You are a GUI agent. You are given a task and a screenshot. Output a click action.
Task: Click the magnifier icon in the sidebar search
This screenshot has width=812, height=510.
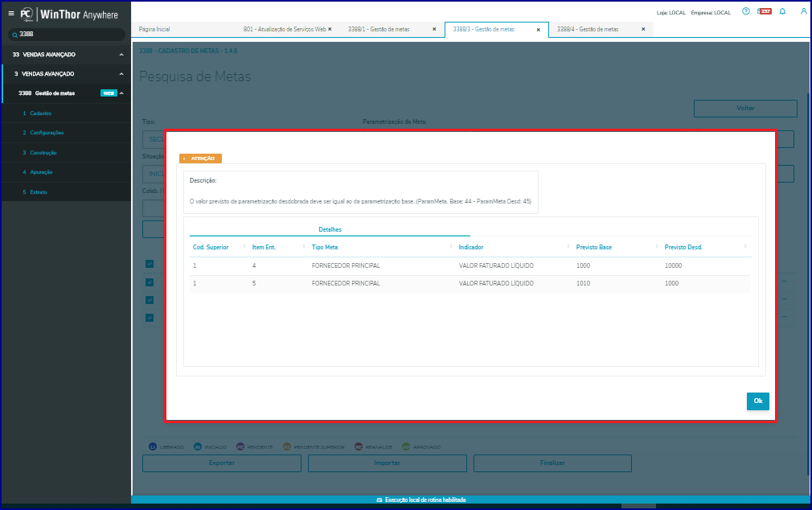15,35
